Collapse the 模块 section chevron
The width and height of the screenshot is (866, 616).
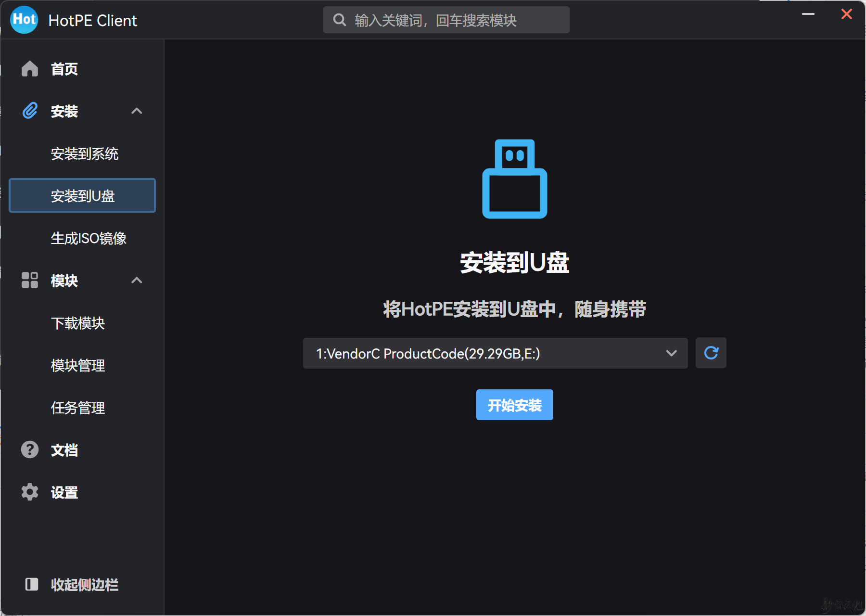tap(137, 281)
